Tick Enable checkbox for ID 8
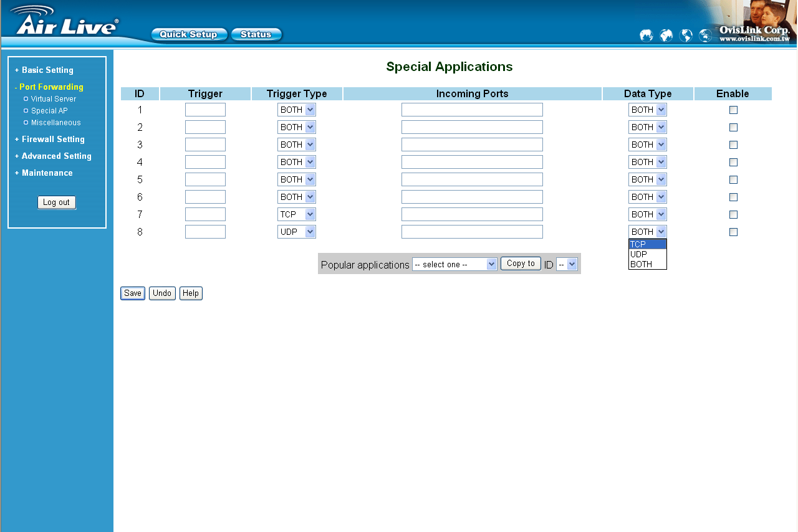Screen dimensions: 798x532 733,232
